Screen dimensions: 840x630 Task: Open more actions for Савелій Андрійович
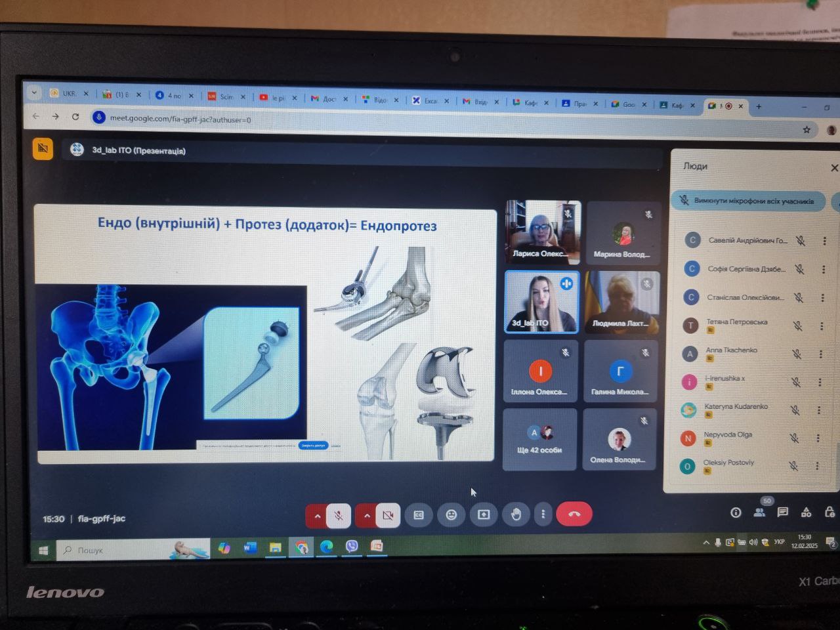pos(824,241)
